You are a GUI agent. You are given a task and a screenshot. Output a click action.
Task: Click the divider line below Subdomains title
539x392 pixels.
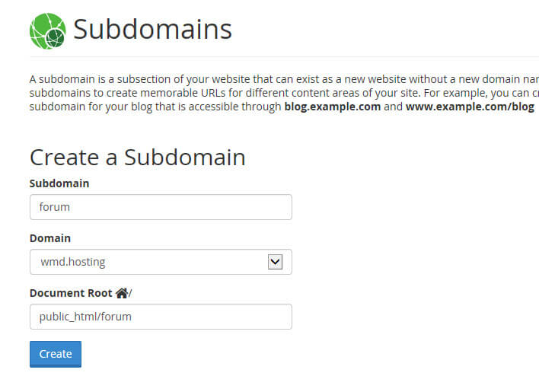tap(284, 56)
